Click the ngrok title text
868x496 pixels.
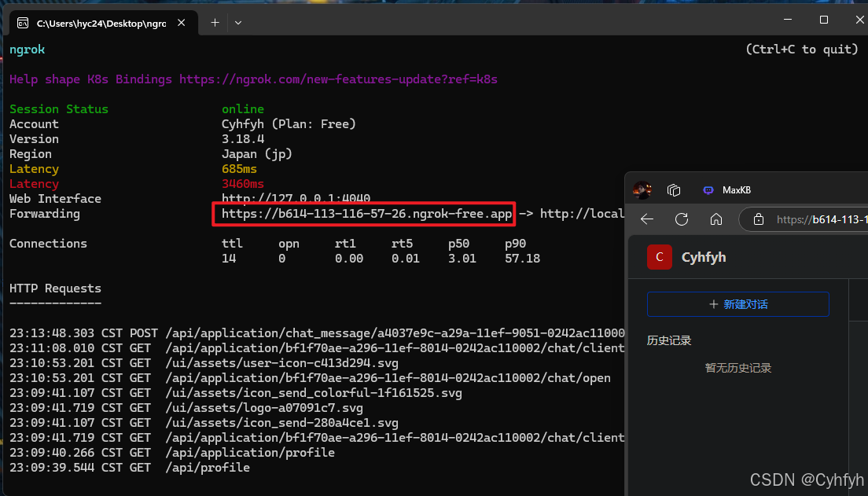pyautogui.click(x=27, y=50)
